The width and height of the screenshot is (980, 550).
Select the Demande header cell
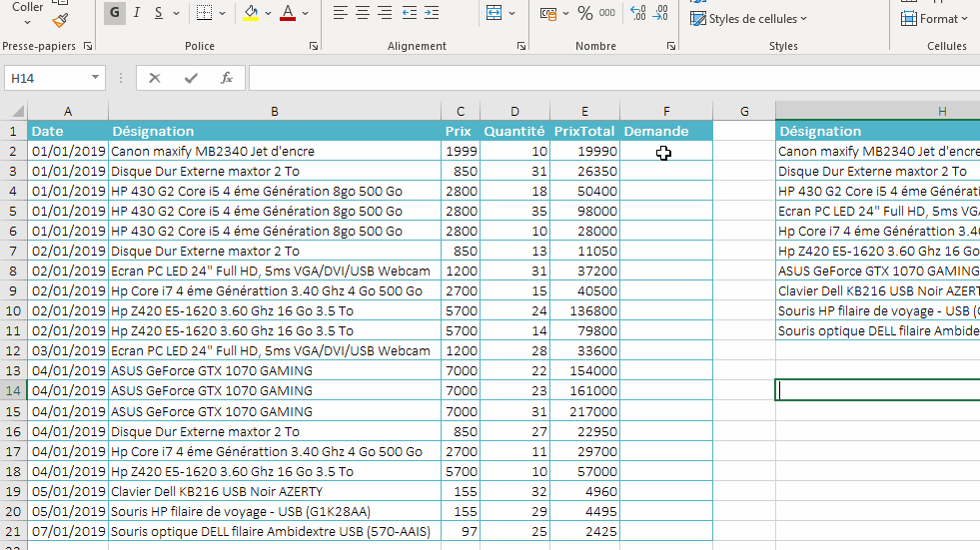pos(666,131)
